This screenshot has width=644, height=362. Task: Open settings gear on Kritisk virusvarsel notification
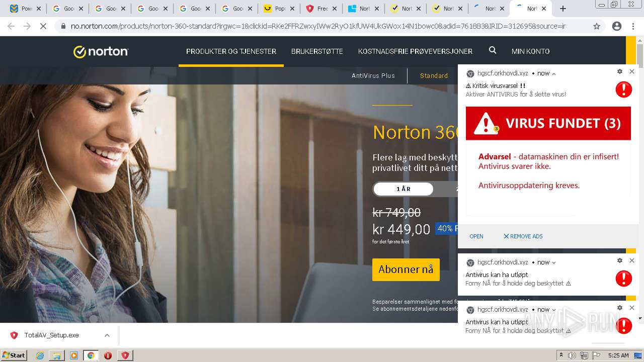tap(620, 72)
